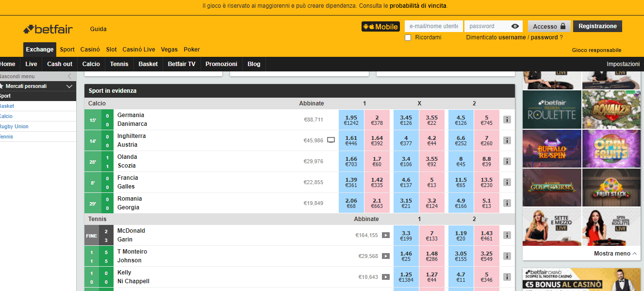Screen dimensions: 644x291
Task: Lay Germania at 2 odds
Action: 377,120
